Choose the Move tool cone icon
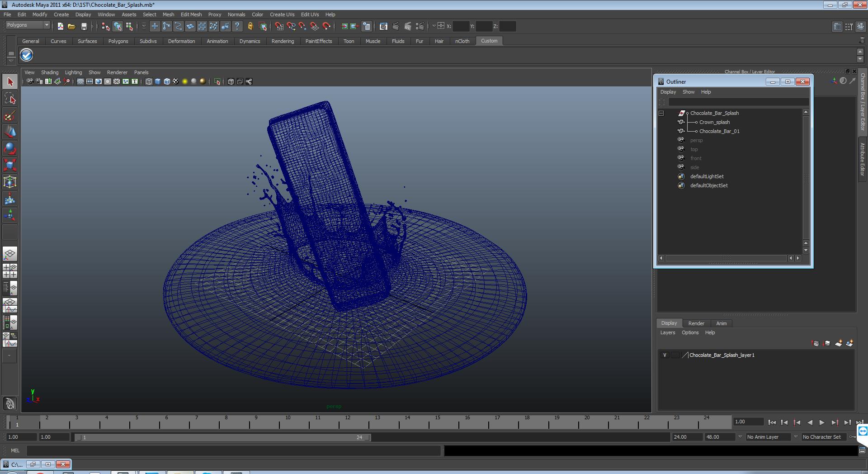 pos(10,132)
